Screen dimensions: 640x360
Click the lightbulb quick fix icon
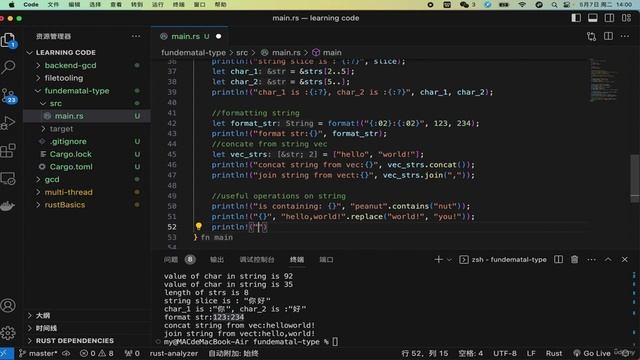198,227
